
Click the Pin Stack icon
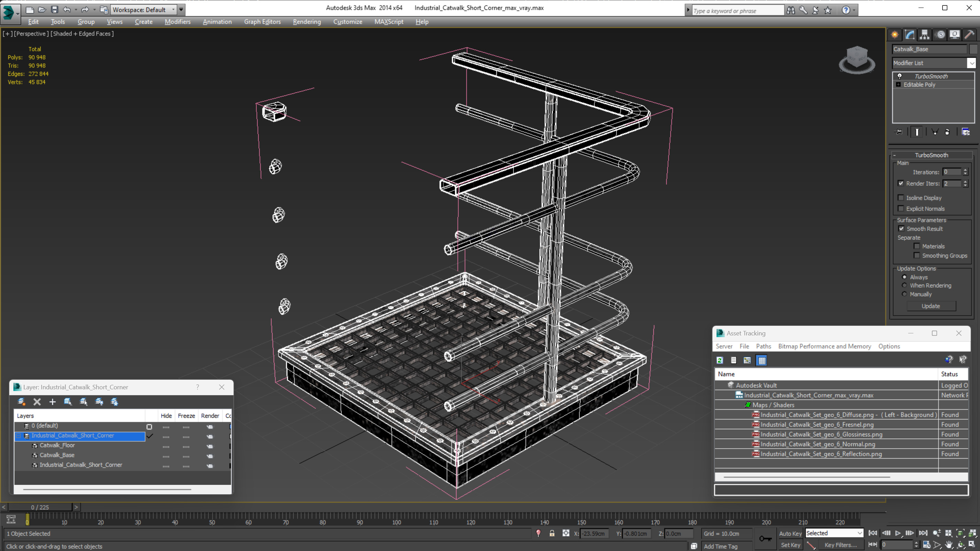899,132
